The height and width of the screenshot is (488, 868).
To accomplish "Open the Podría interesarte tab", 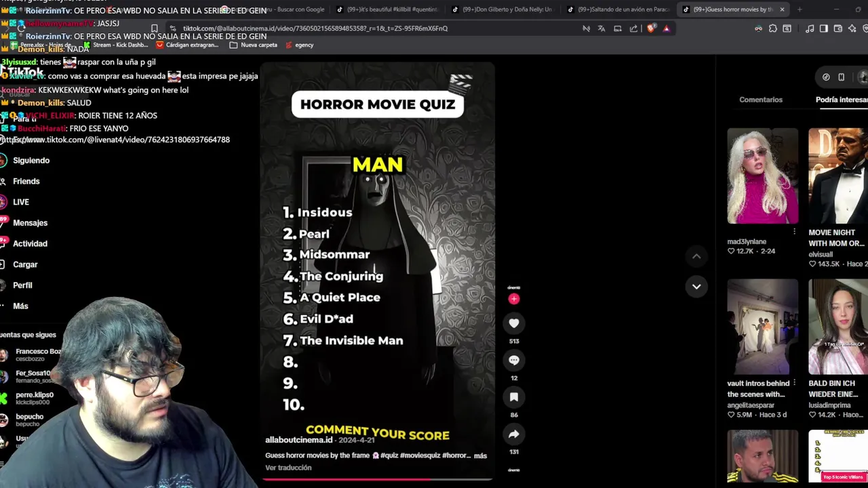I will pyautogui.click(x=842, y=100).
